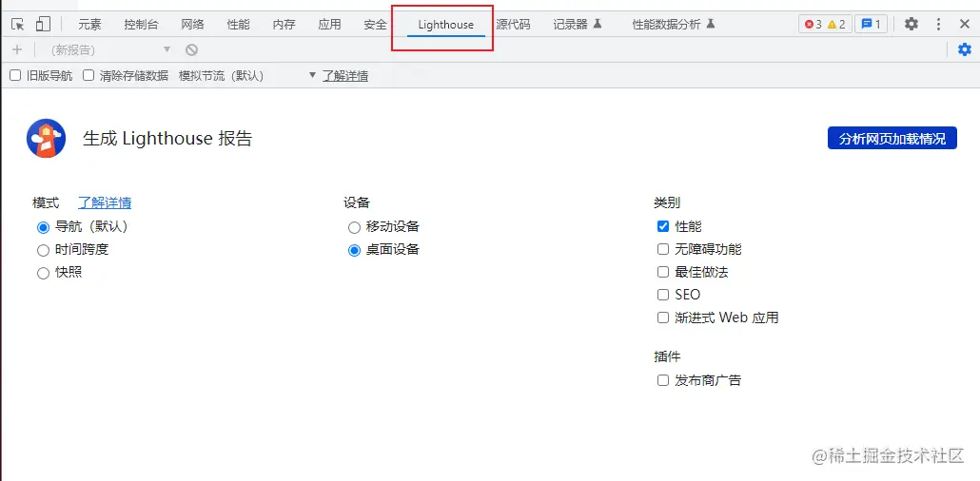Check the SEO category checkbox

pyautogui.click(x=663, y=295)
